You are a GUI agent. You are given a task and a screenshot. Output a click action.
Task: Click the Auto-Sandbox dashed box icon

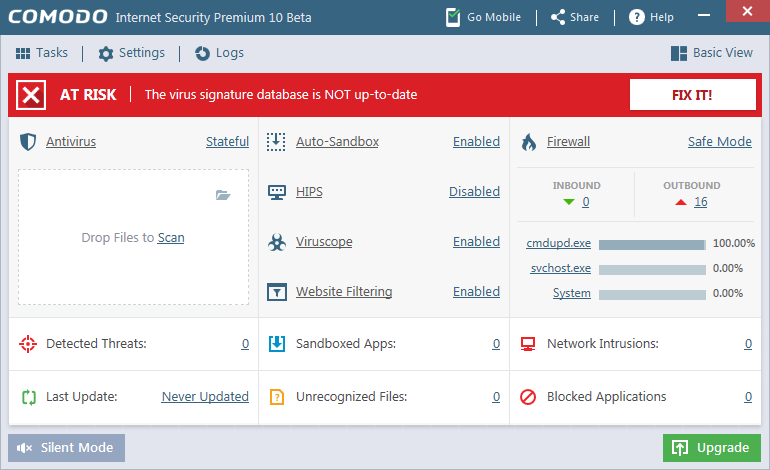[x=277, y=142]
